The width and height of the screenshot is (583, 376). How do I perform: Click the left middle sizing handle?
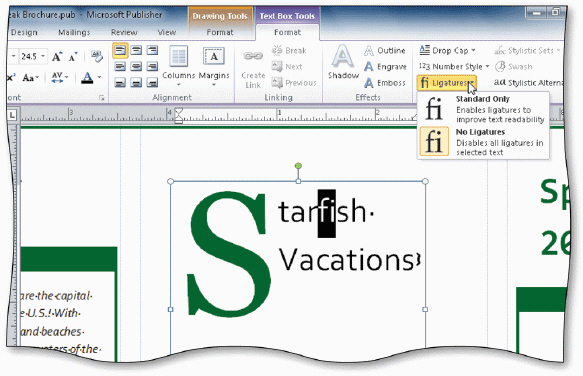[x=171, y=309]
